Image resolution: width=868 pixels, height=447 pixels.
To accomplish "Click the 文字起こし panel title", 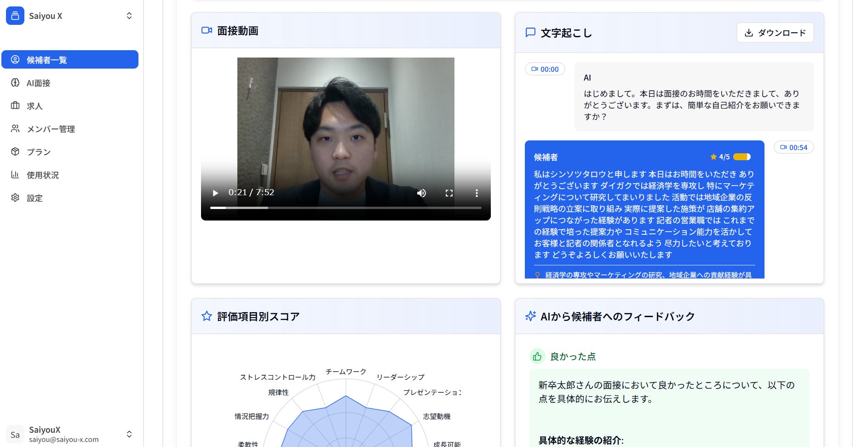I will pos(566,33).
